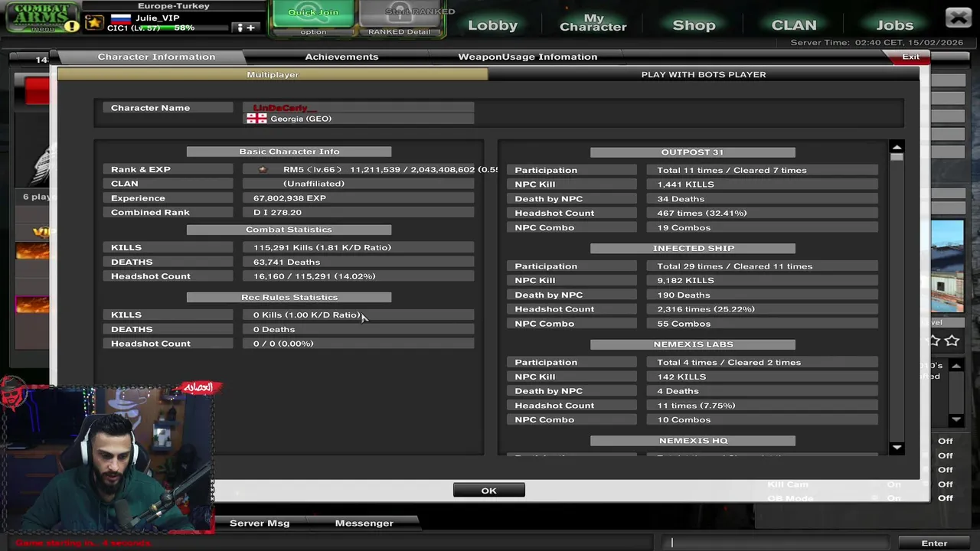The image size is (980, 551).
Task: Click '63,741 Deaths' value
Action: (286, 262)
